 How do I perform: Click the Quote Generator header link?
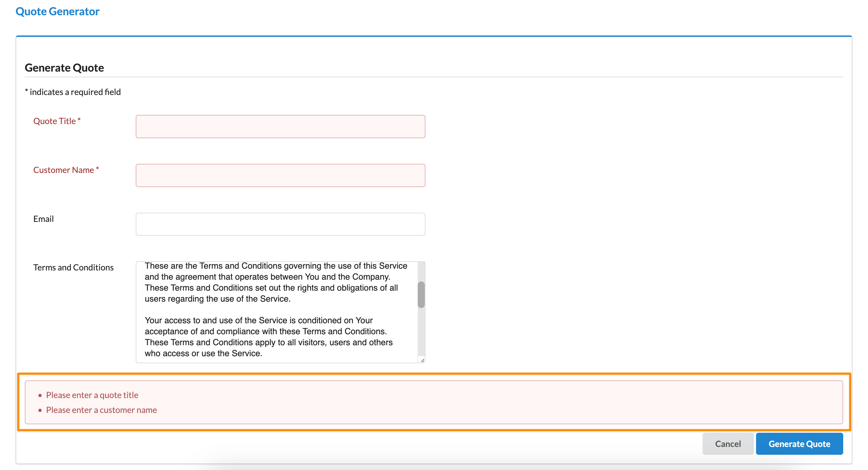[x=57, y=11]
